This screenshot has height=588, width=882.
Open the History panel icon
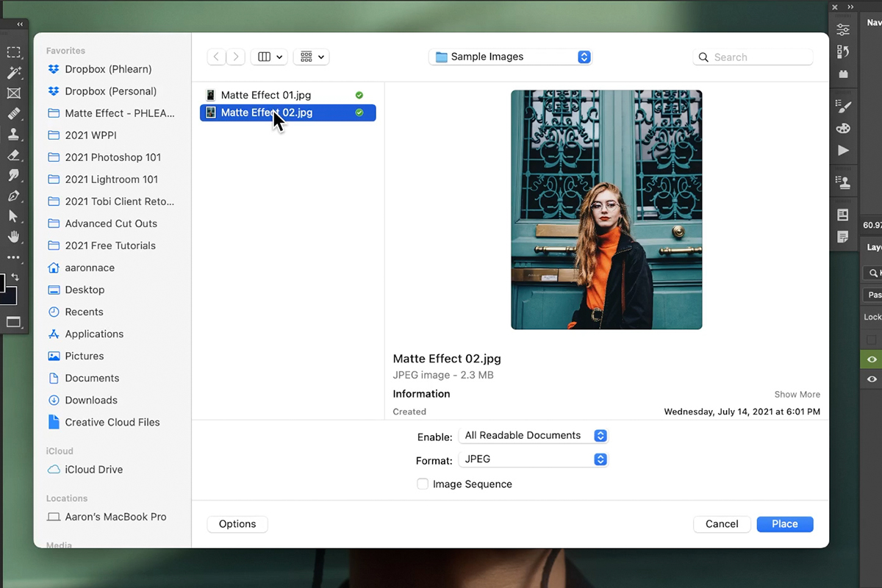[842, 51]
